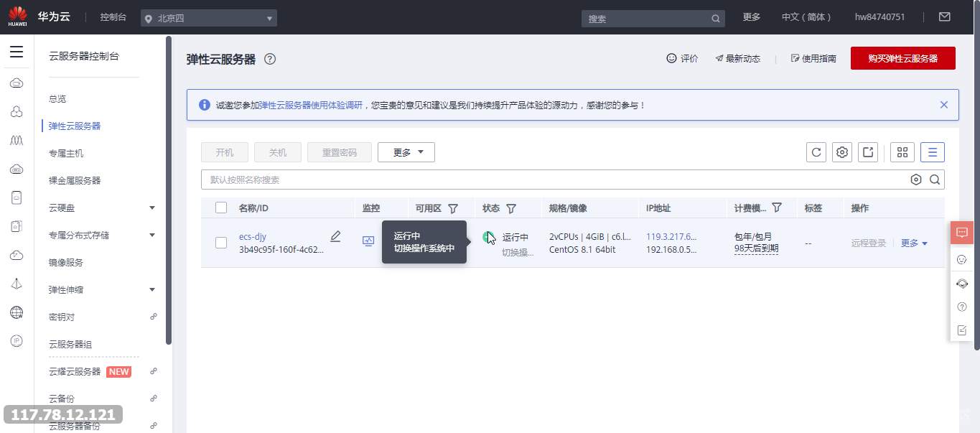
Task: Open region selector 北京四 dropdown
Action: coord(209,18)
